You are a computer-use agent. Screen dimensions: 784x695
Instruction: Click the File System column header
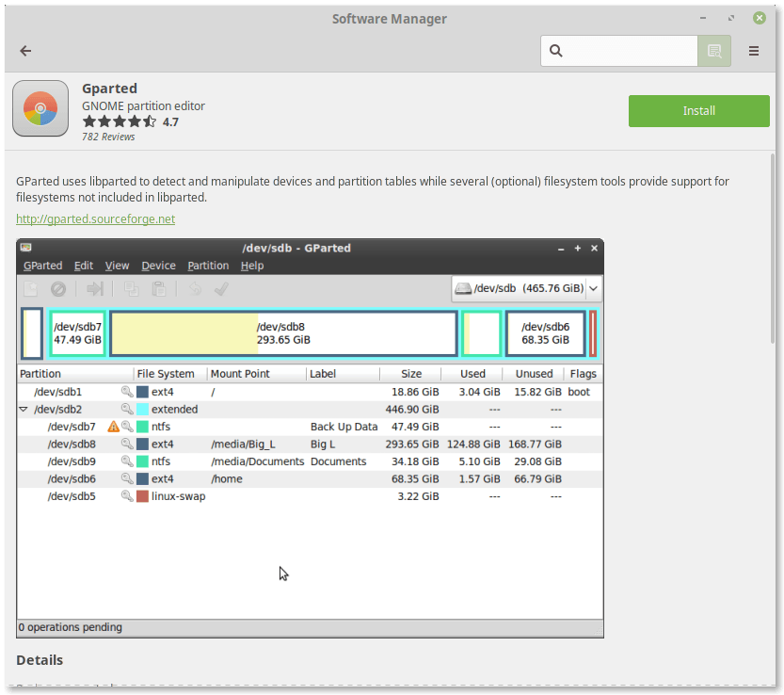click(x=170, y=374)
